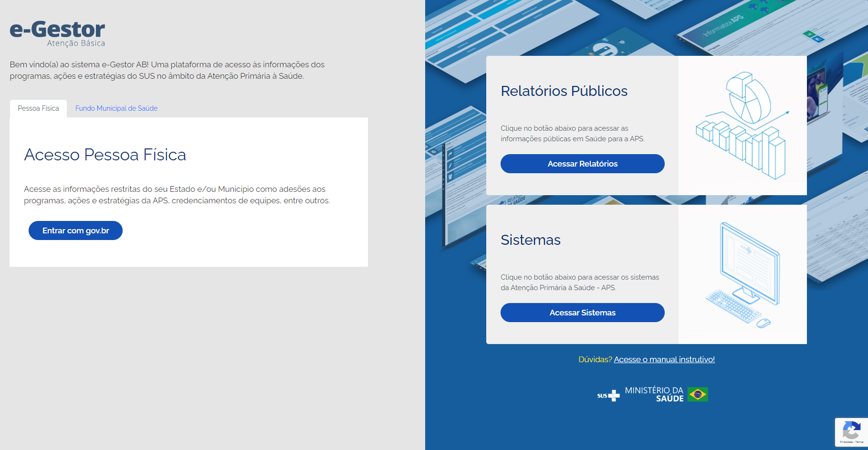This screenshot has height=450, width=868.
Task: Click the Dúvidas? text
Action: tap(595, 359)
